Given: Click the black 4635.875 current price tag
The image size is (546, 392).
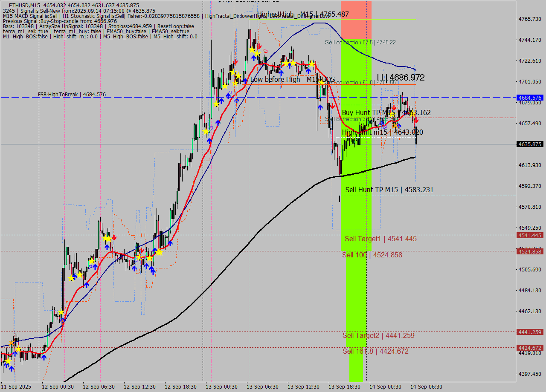Looking at the screenshot, I should 529,144.
